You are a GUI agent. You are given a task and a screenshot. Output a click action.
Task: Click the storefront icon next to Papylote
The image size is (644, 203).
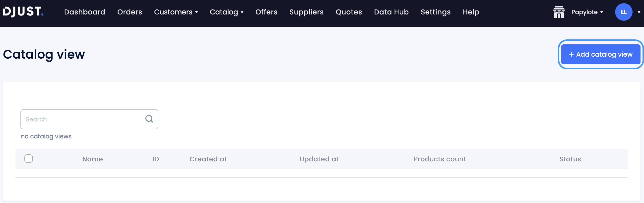(x=559, y=12)
